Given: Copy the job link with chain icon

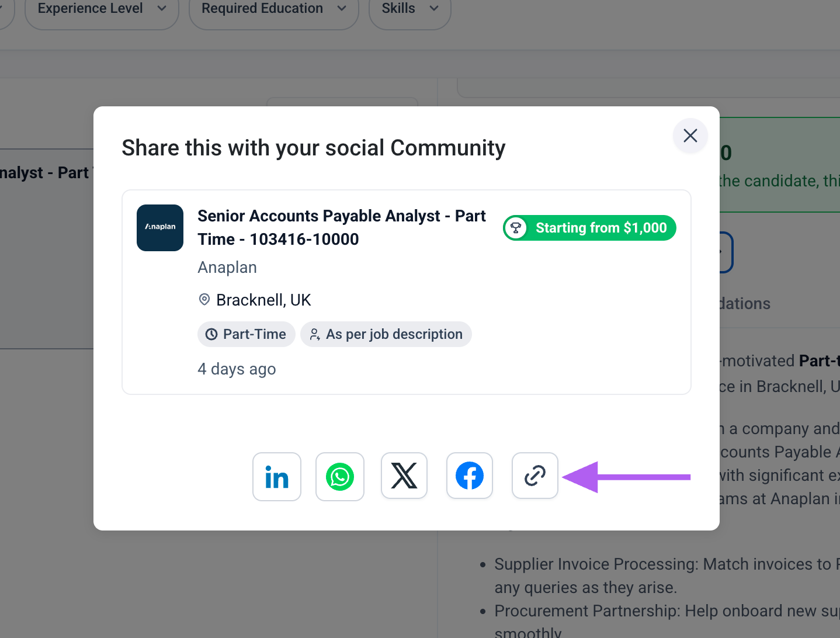Looking at the screenshot, I should pos(535,476).
